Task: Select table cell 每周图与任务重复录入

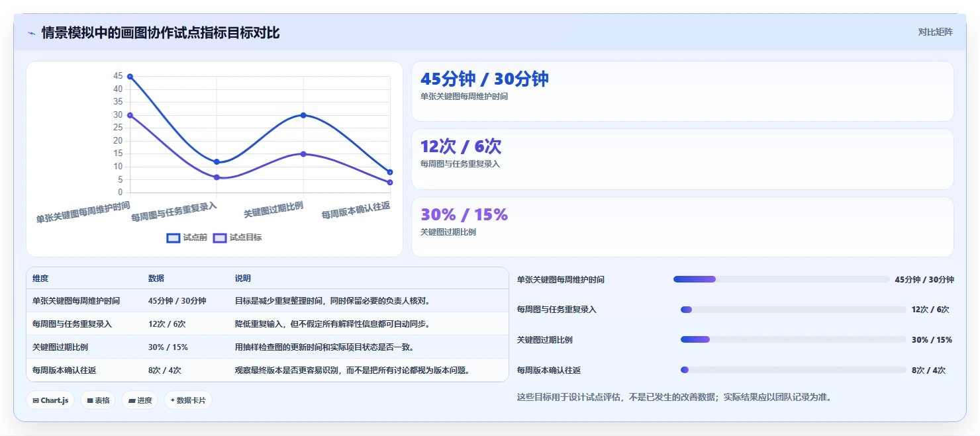Action: click(x=72, y=324)
